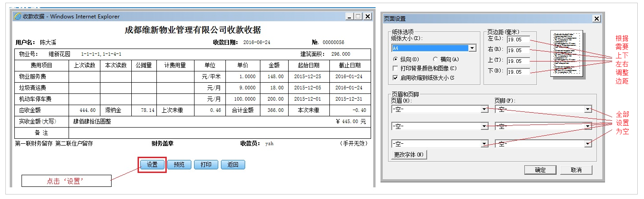Image resolution: width=644 pixels, height=199 pixels.
Task: Click the Internet Explorer icon in title bar
Action: (x=17, y=17)
